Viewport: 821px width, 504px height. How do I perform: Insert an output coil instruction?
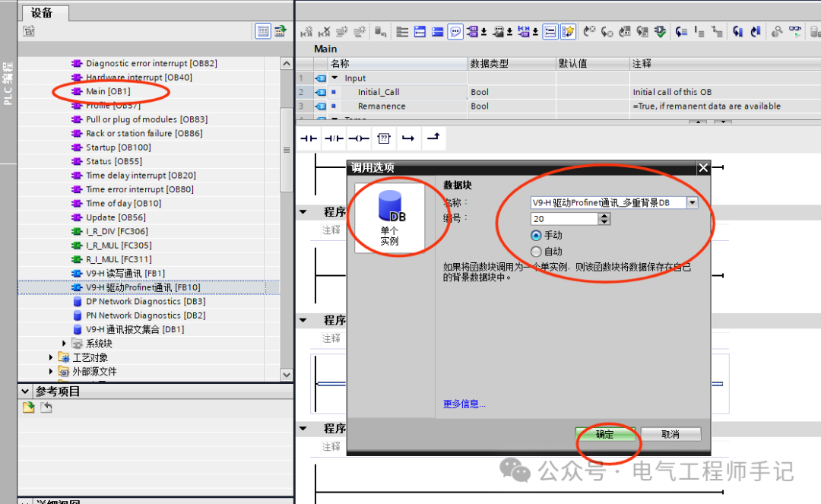click(359, 138)
